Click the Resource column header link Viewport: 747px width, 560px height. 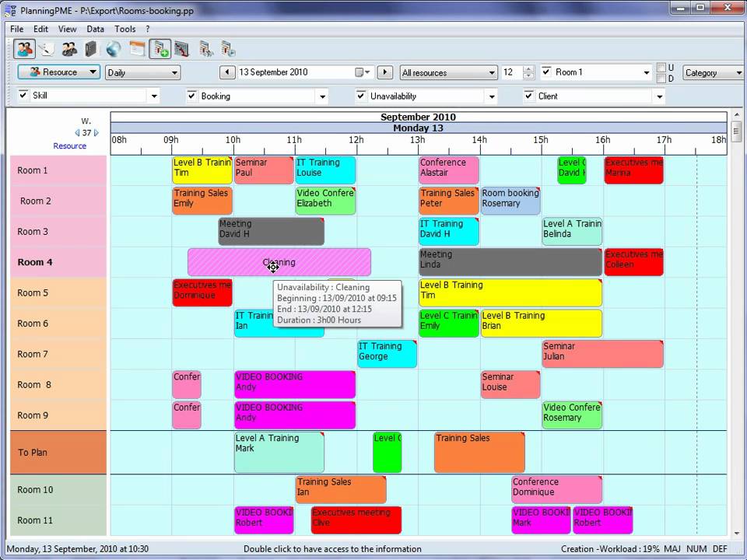coord(69,145)
